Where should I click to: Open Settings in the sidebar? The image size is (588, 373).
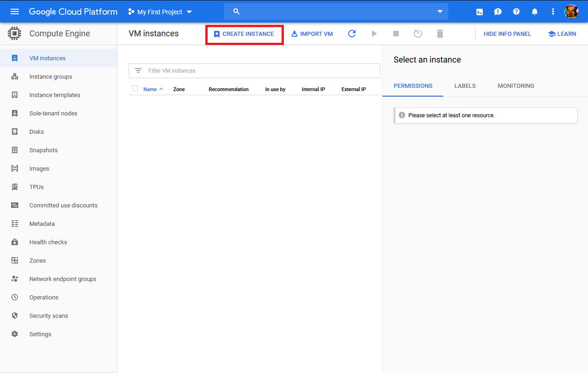(59, 334)
